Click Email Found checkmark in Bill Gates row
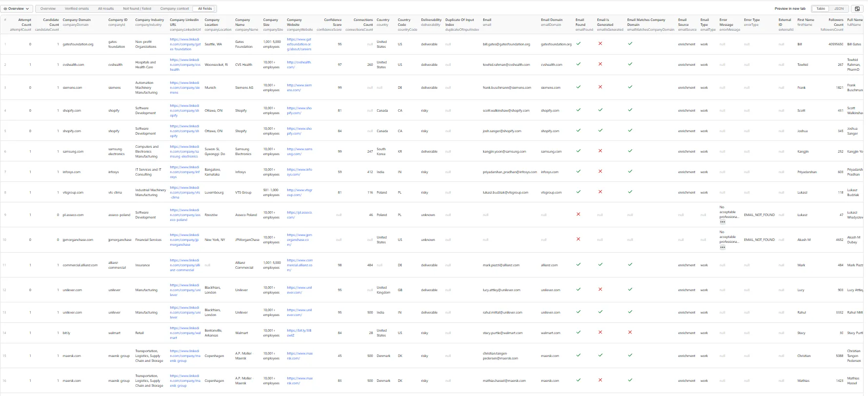This screenshot has height=396, width=868. tap(578, 43)
